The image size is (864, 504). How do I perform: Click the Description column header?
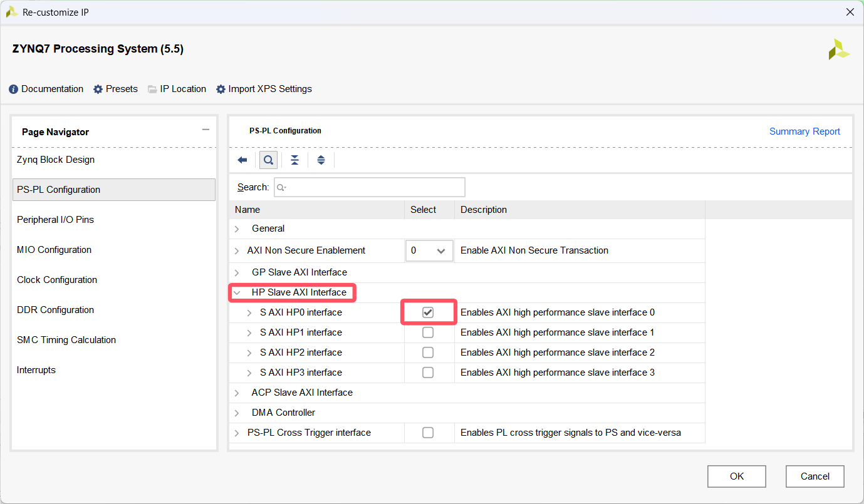coord(580,210)
